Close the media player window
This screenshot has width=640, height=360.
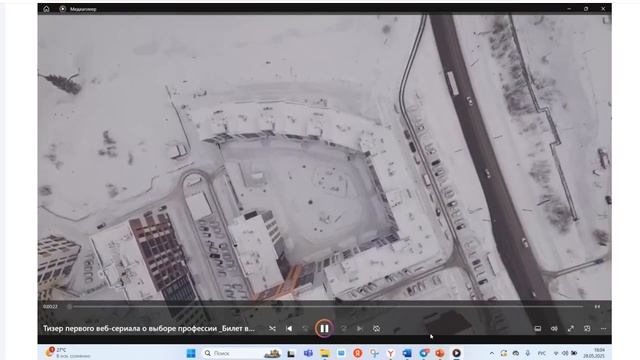pos(603,9)
